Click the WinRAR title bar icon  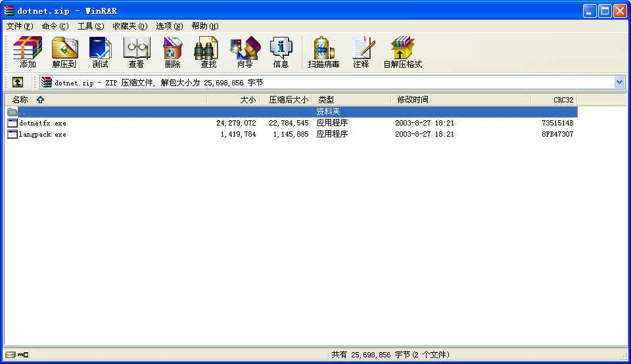9,11
